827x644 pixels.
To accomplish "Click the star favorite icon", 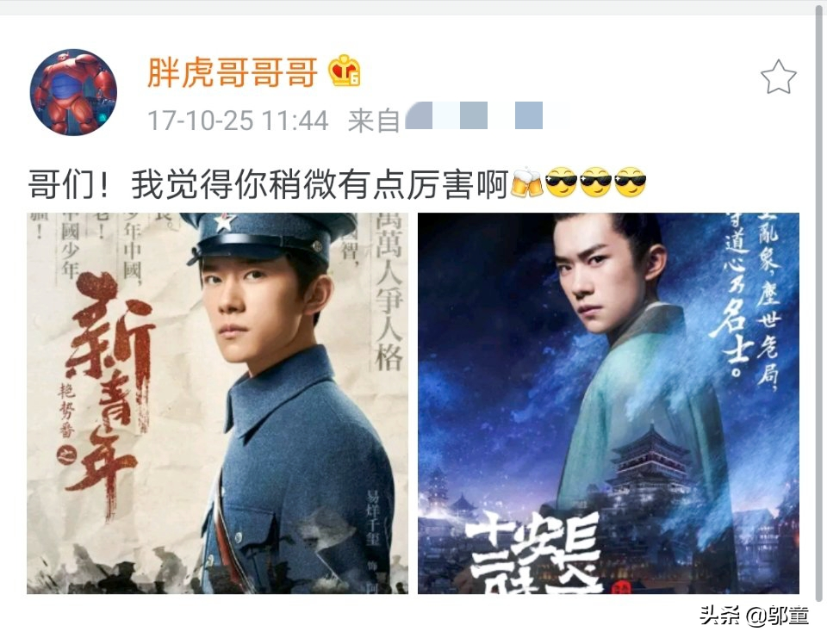I will coord(779,77).
